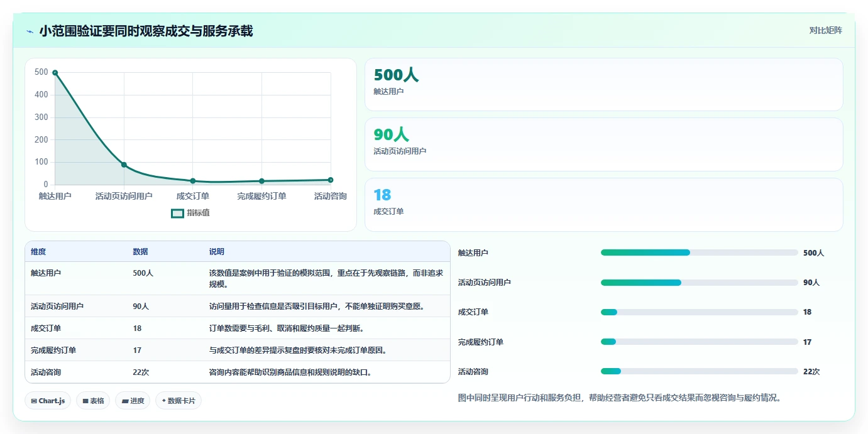868x434 pixels.
Task: Select the 90人 活动页访问用户 data card
Action: click(x=603, y=144)
